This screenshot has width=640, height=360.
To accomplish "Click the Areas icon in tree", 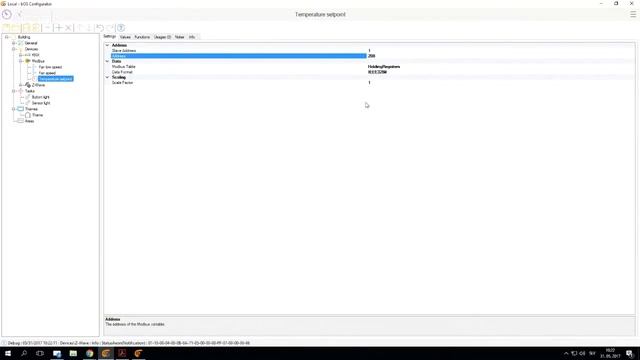I will point(20,121).
